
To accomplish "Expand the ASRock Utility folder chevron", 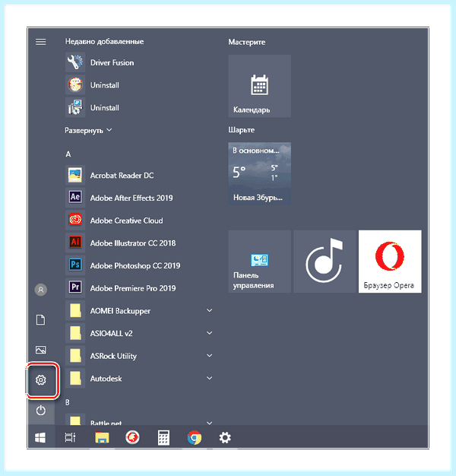I will click(209, 356).
